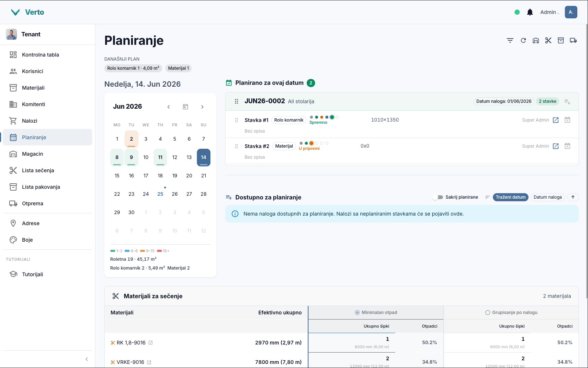Toggle ascending sort arrow button
Image resolution: width=588 pixels, height=368 pixels.
tap(573, 197)
